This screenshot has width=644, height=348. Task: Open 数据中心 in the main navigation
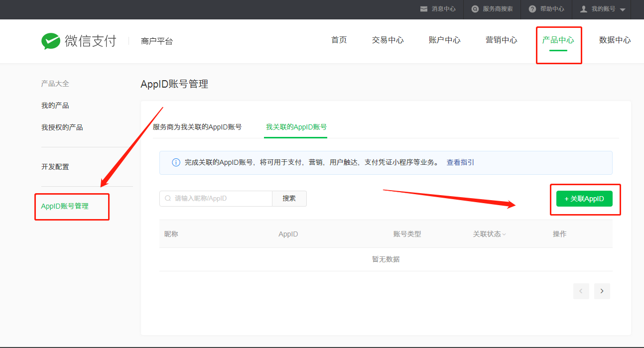pyautogui.click(x=615, y=40)
